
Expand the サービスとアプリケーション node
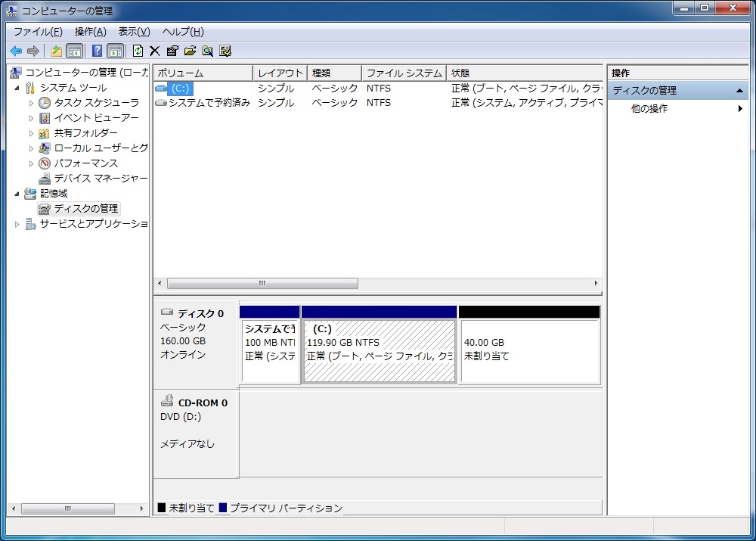tap(17, 224)
